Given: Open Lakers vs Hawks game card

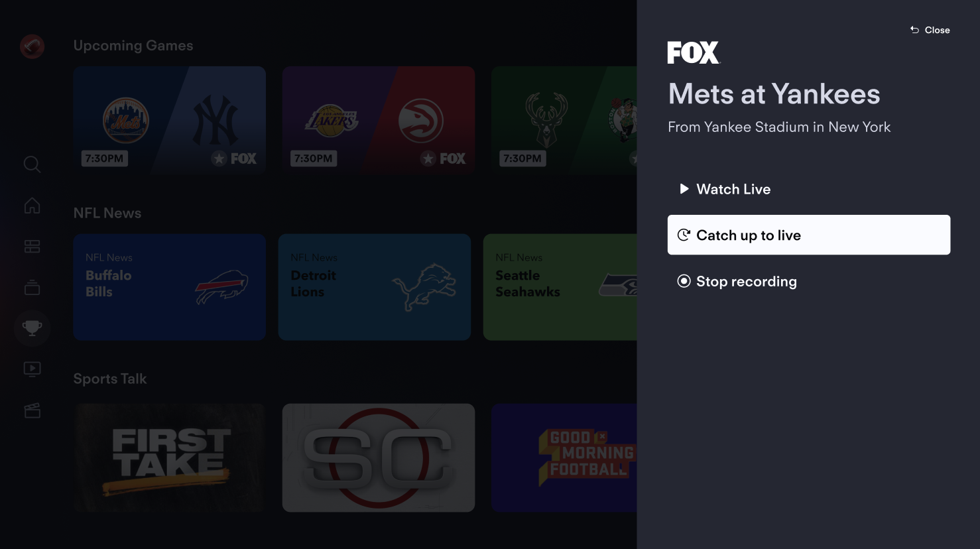Looking at the screenshot, I should coord(379,120).
